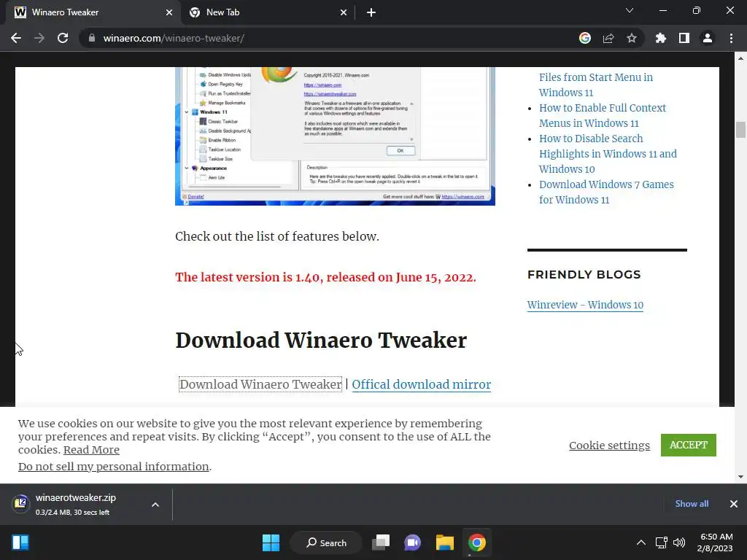Accept cookies with the ACCEPT button
Image resolution: width=747 pixels, height=560 pixels.
[689, 445]
